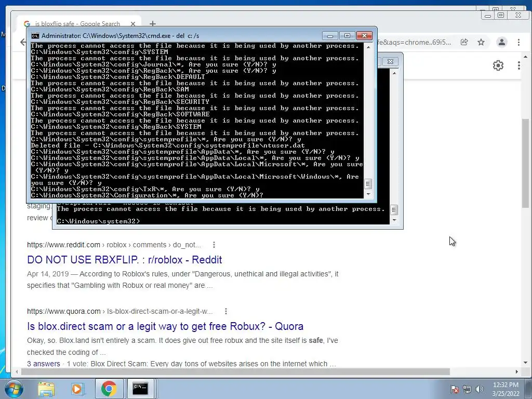This screenshot has width=532, height=399.
Task: Open the Reddit result's three-dot options
Action: coord(214,245)
